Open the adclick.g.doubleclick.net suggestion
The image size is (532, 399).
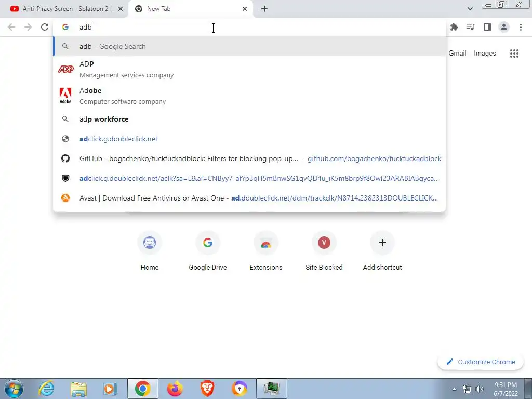pos(249,139)
